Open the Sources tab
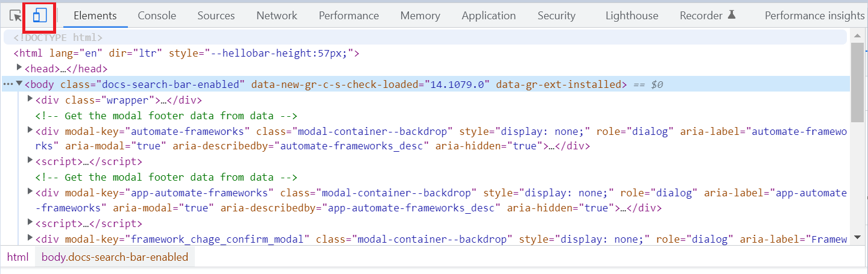The width and height of the screenshot is (868, 274). [x=216, y=16]
